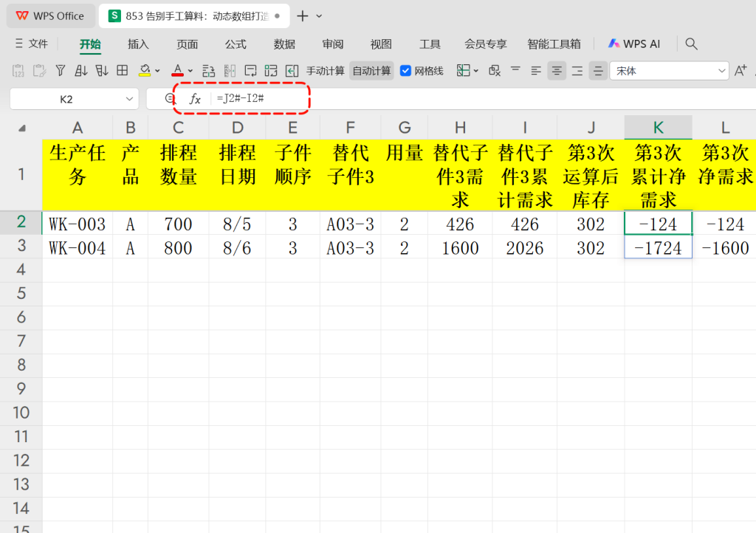Click the formula bar input =J2#-I2#

482,98
